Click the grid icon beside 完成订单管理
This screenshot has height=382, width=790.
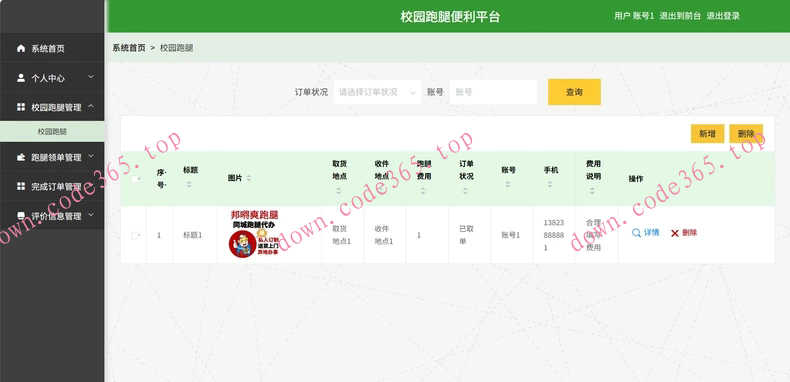coord(21,186)
